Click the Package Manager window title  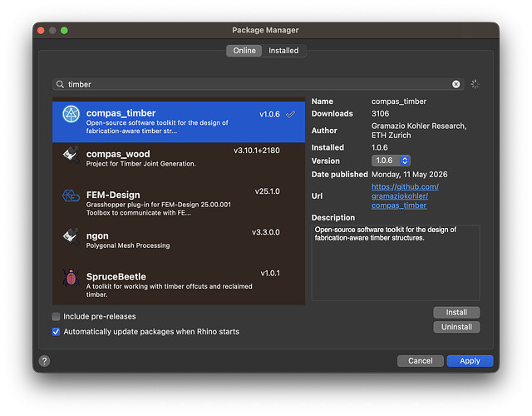point(265,30)
